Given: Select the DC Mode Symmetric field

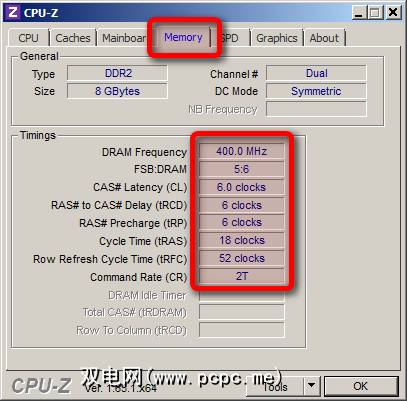Looking at the screenshot, I should pyautogui.click(x=316, y=91).
